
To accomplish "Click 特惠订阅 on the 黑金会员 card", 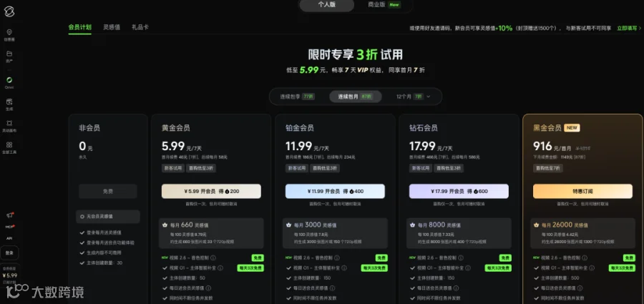I will pos(582,192).
